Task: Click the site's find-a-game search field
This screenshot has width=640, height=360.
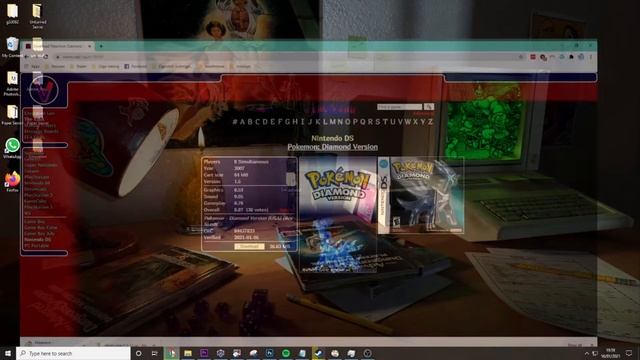Action: pos(400,107)
